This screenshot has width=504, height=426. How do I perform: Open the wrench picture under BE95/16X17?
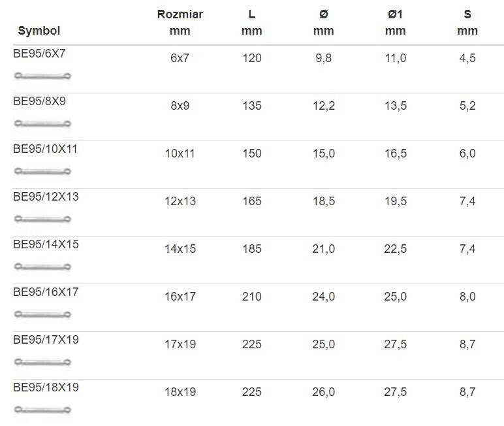[x=42, y=314]
